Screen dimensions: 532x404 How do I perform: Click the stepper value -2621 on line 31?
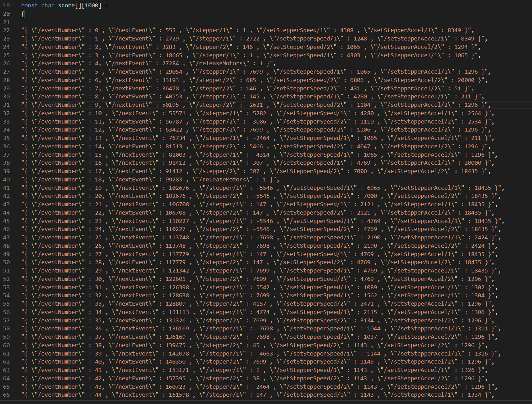click(x=259, y=105)
